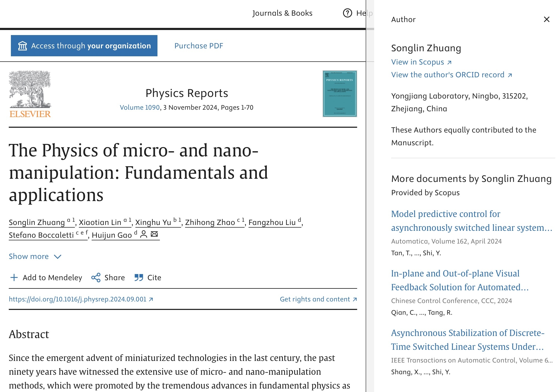Click the Help question mark icon

pos(347,13)
